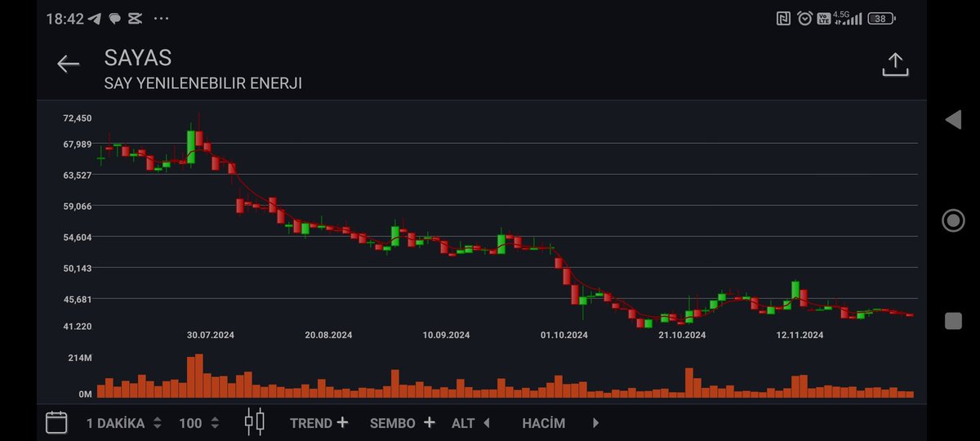
Task: Tap the battery level indicator
Action: (881, 18)
